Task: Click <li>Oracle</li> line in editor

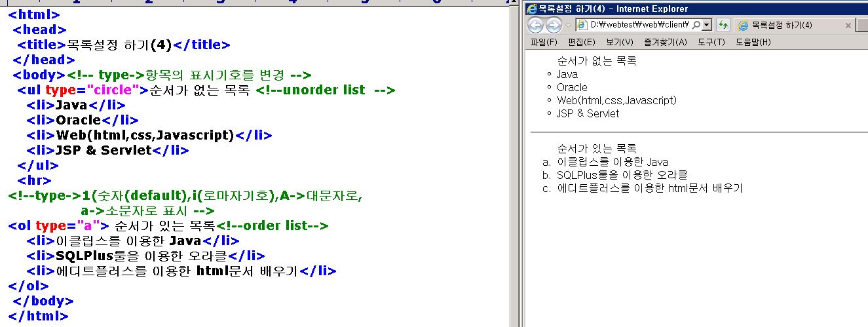Action: 83,121
